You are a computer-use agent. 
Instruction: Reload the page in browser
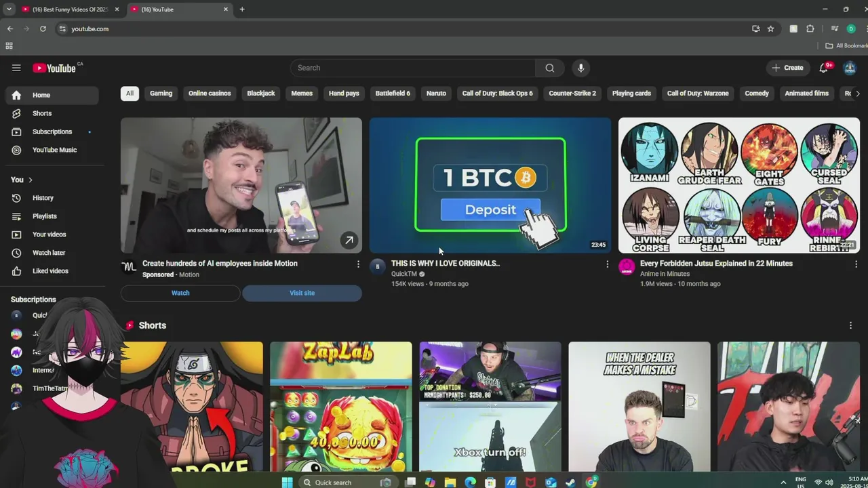click(43, 28)
